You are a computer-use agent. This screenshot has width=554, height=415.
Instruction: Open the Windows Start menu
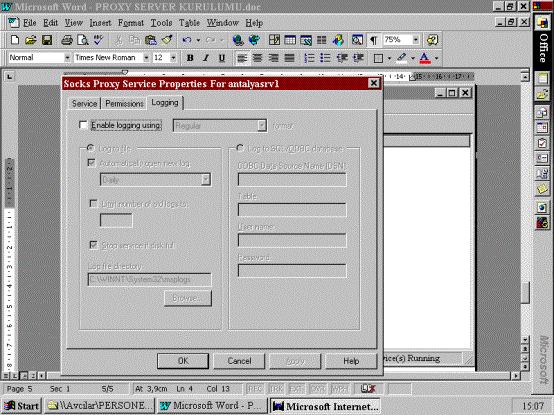(22, 406)
